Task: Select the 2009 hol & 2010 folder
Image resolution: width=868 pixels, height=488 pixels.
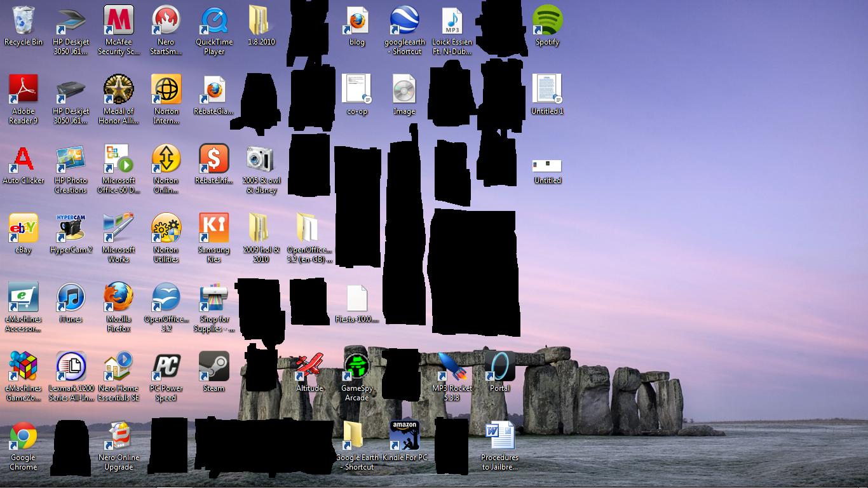Action: [261, 228]
